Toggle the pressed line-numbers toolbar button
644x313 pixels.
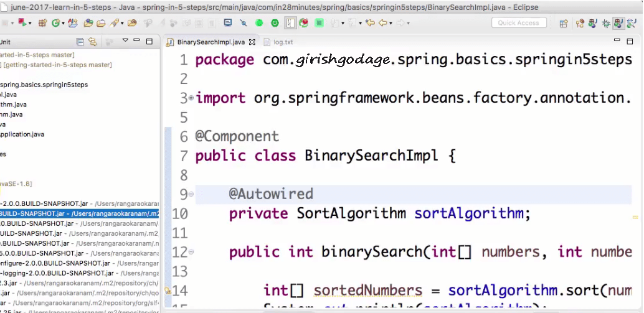point(290,22)
